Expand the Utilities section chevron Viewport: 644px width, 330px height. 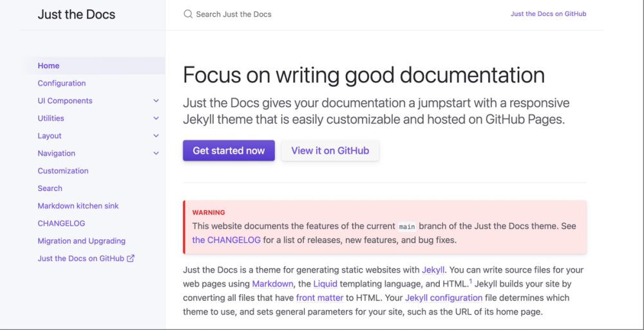156,118
